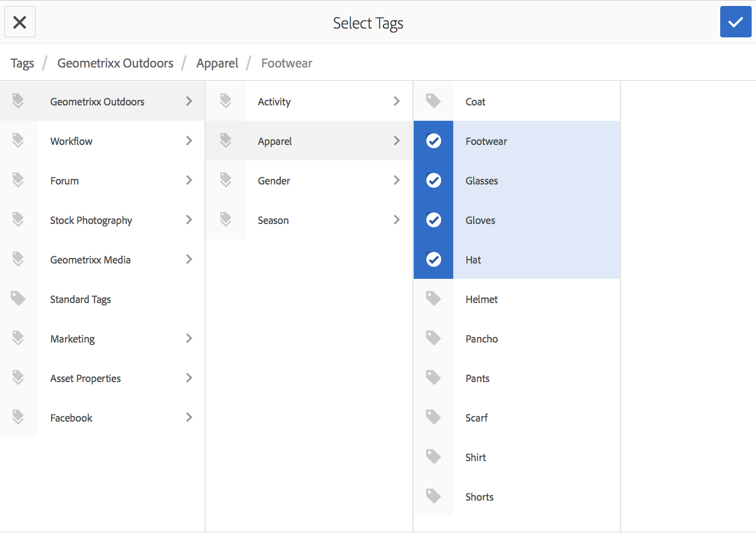The width and height of the screenshot is (756, 533).
Task: Click the tag icon beside Shorts
Action: tap(433, 496)
